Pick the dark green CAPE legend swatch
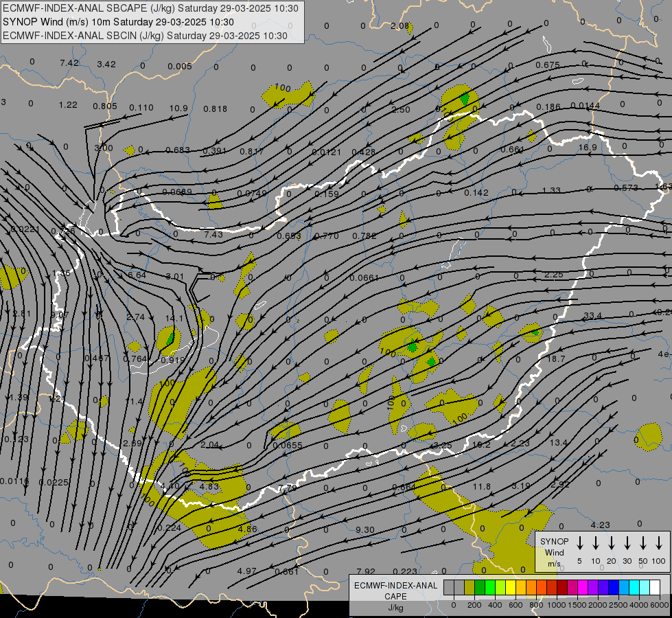The image size is (672, 618). [480, 588]
